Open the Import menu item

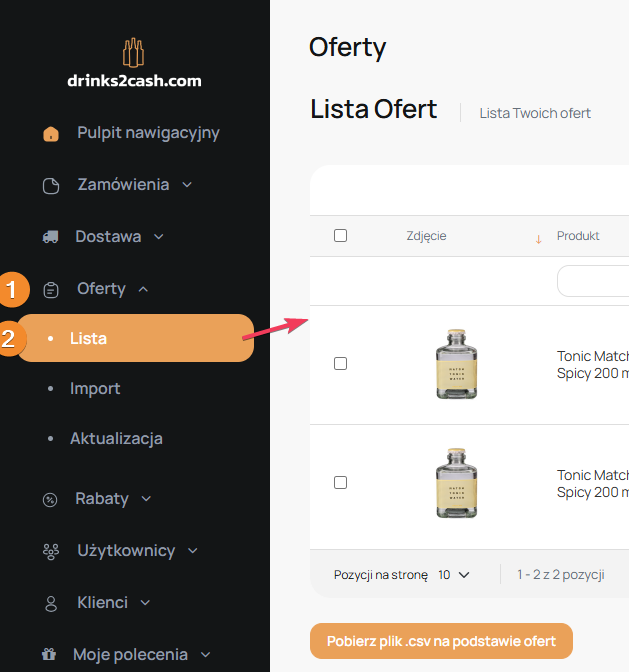click(95, 389)
